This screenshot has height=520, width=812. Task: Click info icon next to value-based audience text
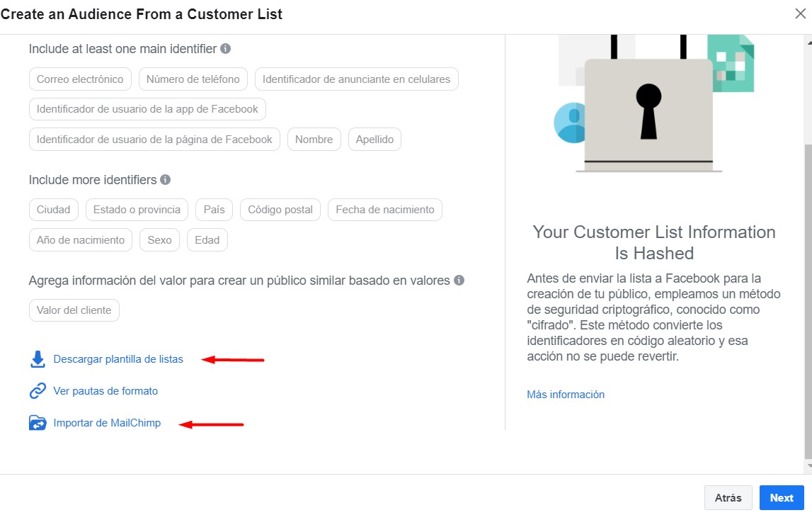click(x=459, y=281)
